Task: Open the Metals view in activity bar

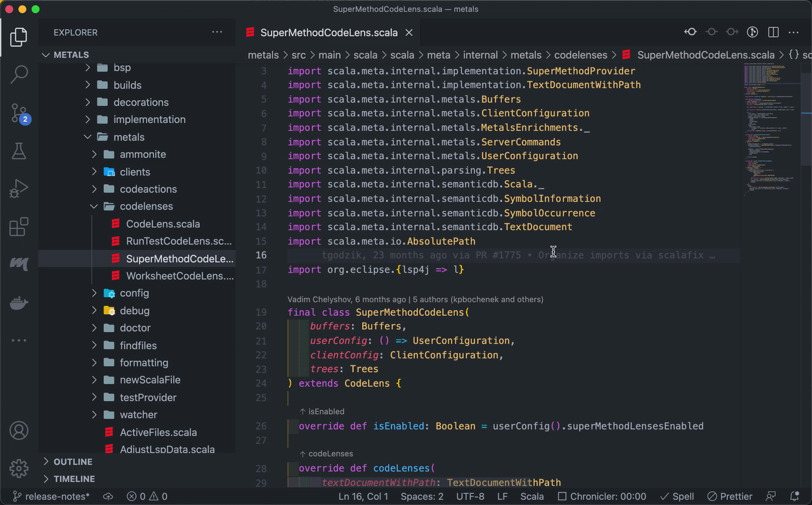Action: coord(19,264)
